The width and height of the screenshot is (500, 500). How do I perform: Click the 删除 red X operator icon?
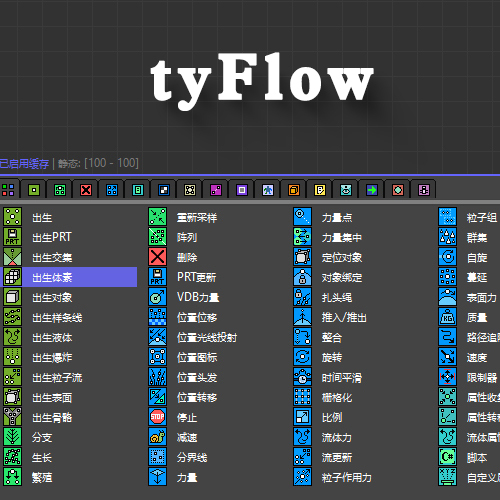click(157, 256)
